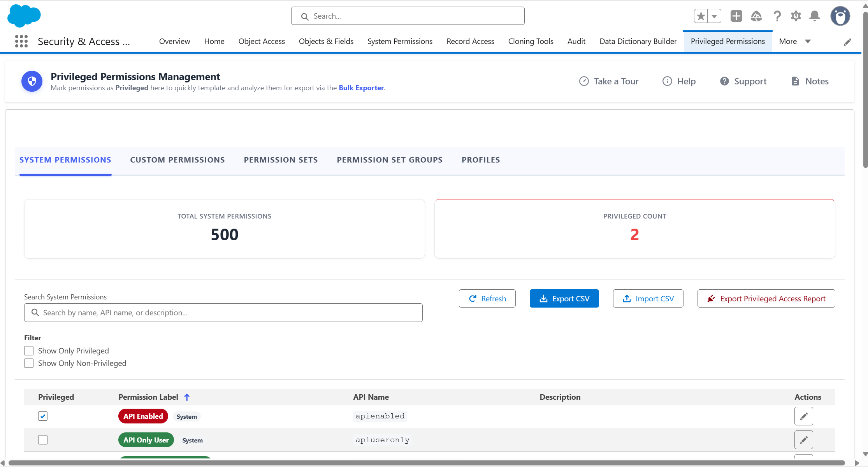The width and height of the screenshot is (868, 467).
Task: Click the Description column header
Action: [560, 397]
